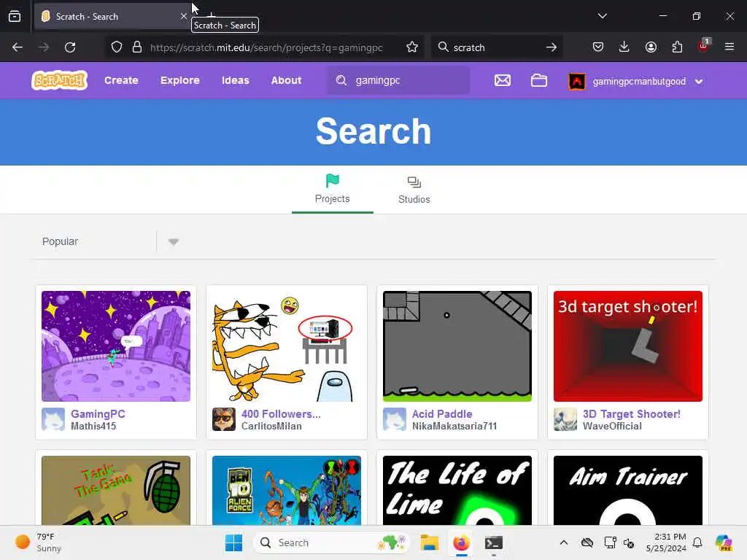The image size is (747, 560).
Task: Click Firefox icon in taskbar
Action: point(461,542)
